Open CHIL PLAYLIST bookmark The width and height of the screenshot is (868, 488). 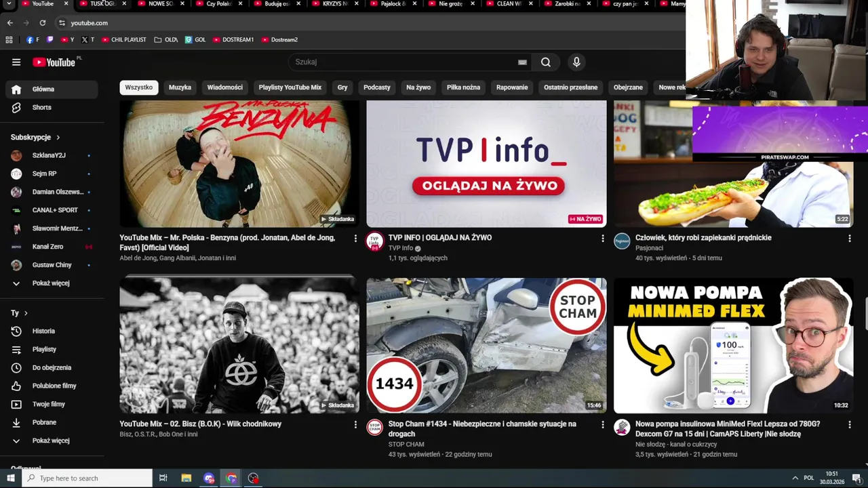click(x=124, y=40)
